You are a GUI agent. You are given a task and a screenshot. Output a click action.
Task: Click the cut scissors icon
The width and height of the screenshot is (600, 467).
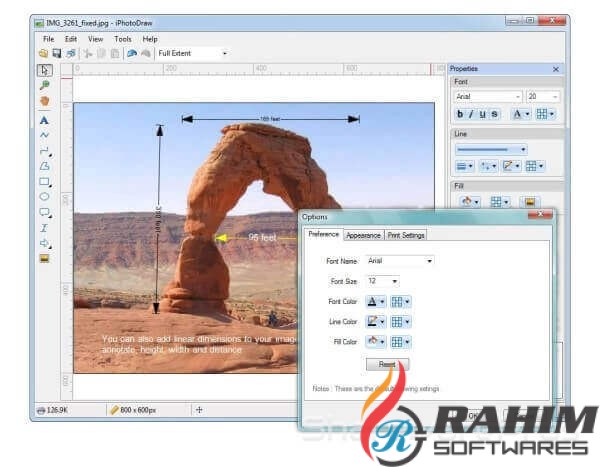tap(88, 54)
